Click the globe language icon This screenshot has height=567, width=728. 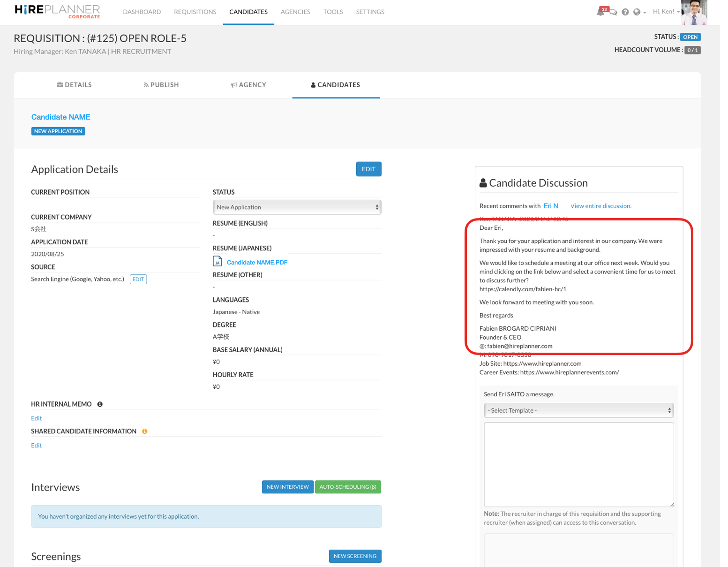(x=637, y=12)
